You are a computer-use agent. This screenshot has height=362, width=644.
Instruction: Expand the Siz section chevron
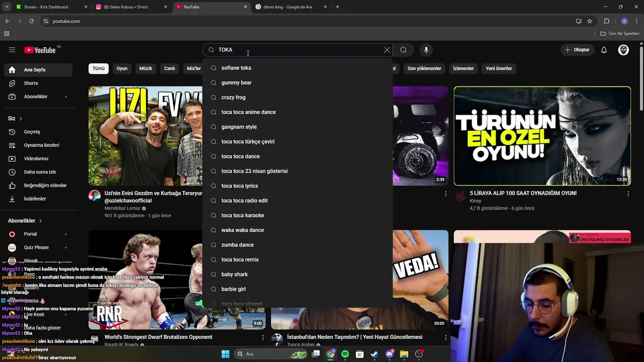click(21, 119)
